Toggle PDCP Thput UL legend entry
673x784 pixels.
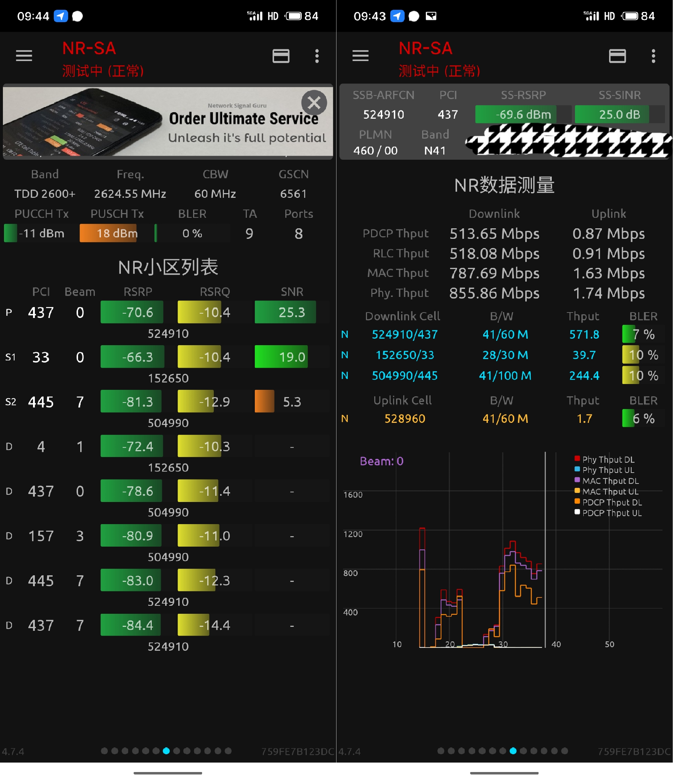(x=608, y=513)
